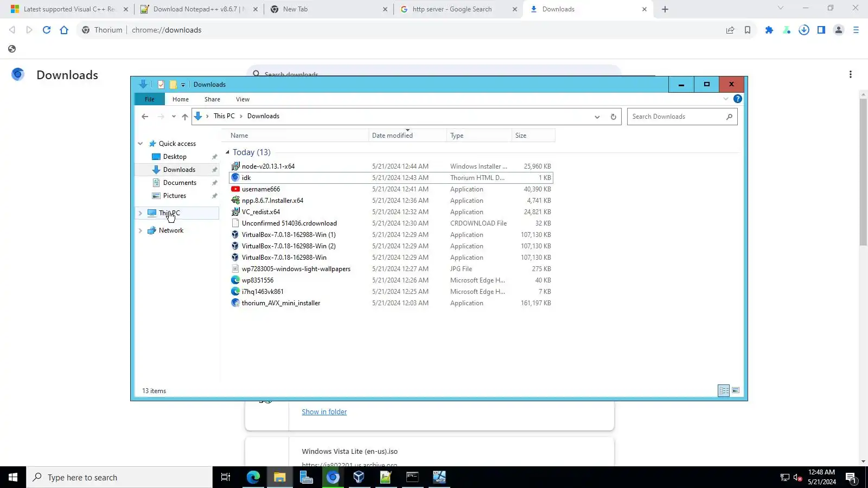Sort files by the Size column

tap(533, 136)
